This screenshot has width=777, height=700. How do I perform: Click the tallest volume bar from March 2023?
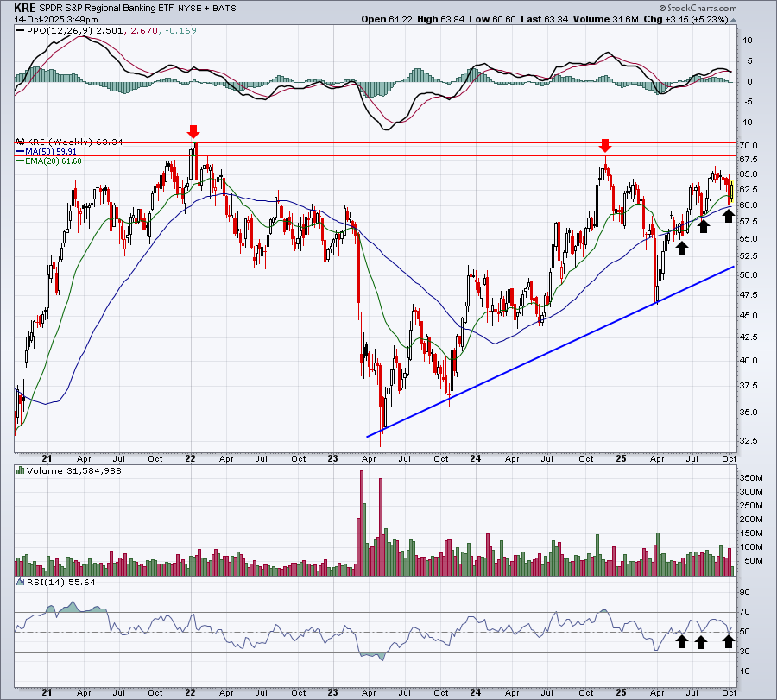tap(361, 523)
